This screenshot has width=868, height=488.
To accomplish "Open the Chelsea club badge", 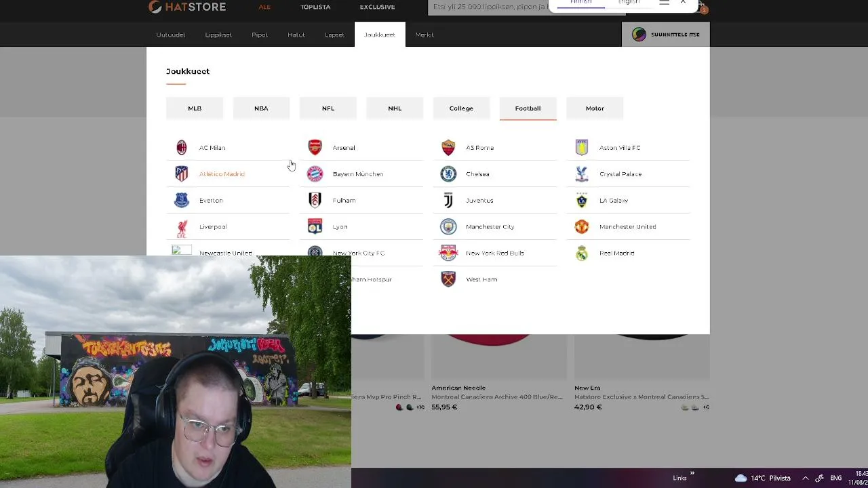I will click(x=448, y=174).
